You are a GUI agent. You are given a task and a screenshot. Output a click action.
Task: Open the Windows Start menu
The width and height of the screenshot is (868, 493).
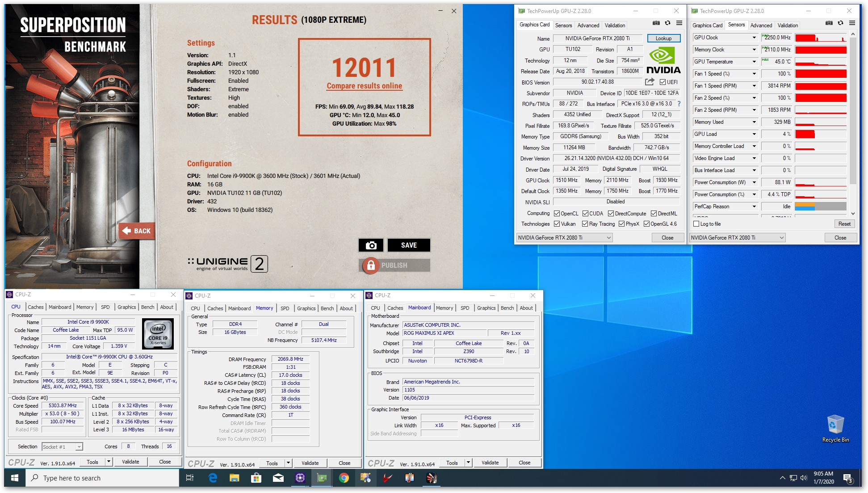click(14, 478)
